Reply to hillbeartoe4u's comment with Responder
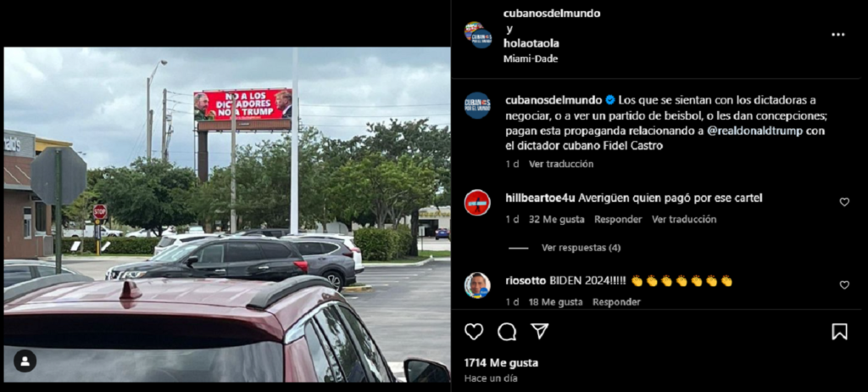 tap(618, 220)
